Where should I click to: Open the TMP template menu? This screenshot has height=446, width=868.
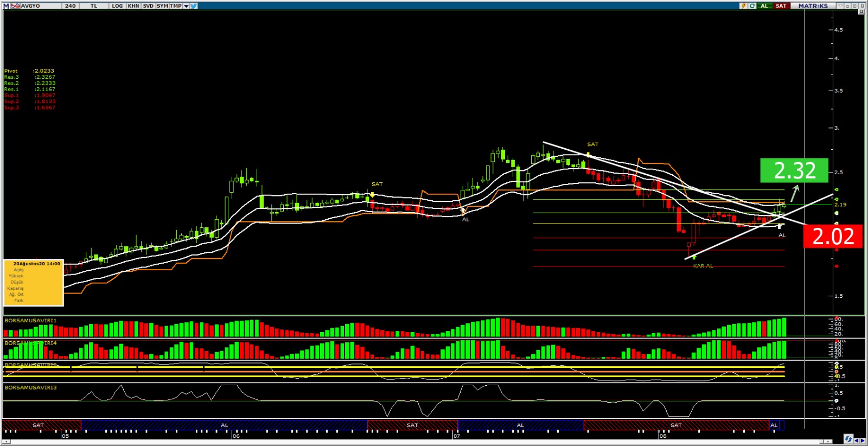(x=176, y=6)
